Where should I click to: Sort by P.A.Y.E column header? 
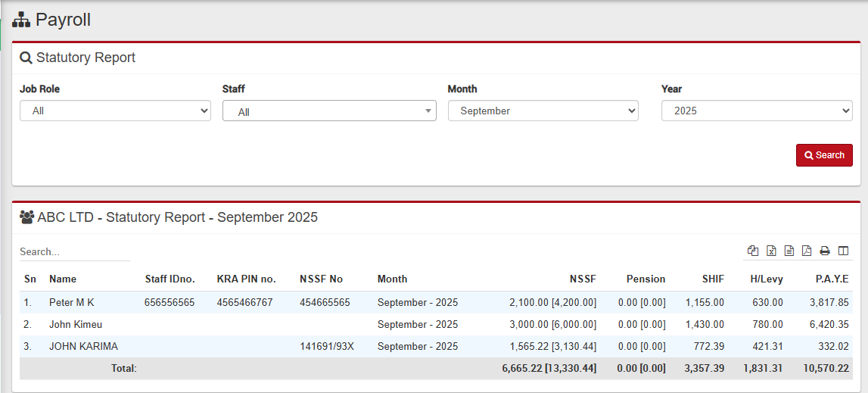pos(832,279)
